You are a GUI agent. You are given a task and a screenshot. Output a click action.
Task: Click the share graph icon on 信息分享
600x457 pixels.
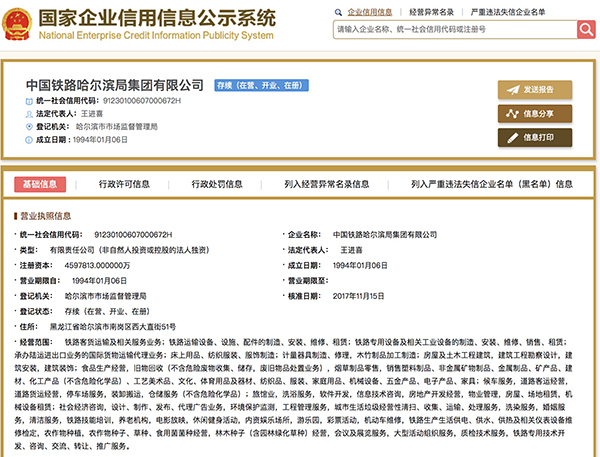(512, 114)
